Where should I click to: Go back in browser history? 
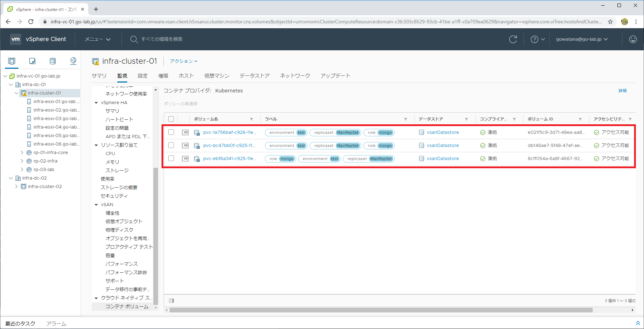coord(8,22)
